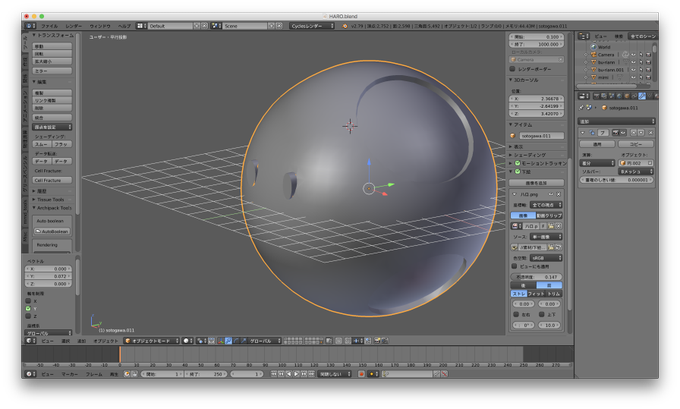Toggle the X axis constraint checkbox
Image resolution: width=680 pixels, height=409 pixels.
28,301
